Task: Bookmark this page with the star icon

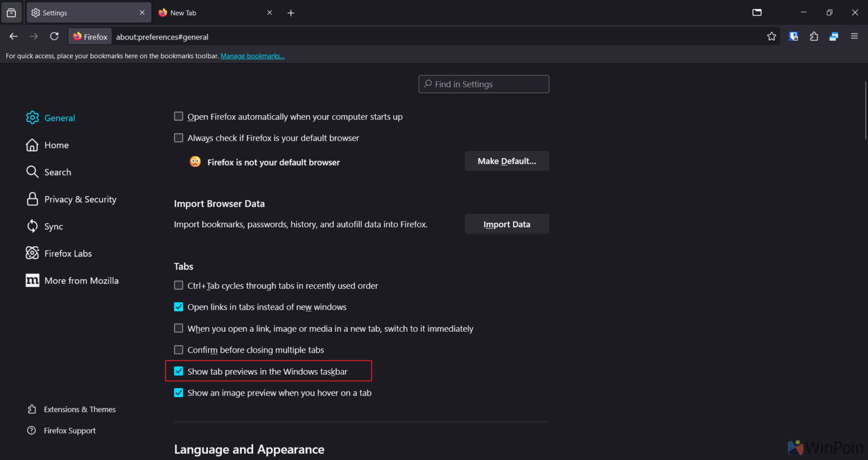Action: pyautogui.click(x=772, y=36)
